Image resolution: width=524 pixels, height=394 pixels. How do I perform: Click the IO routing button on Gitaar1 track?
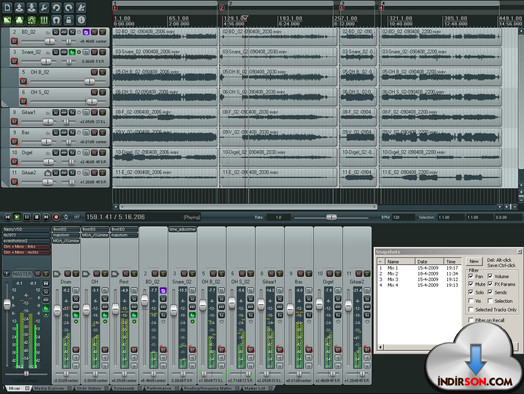tap(55, 113)
